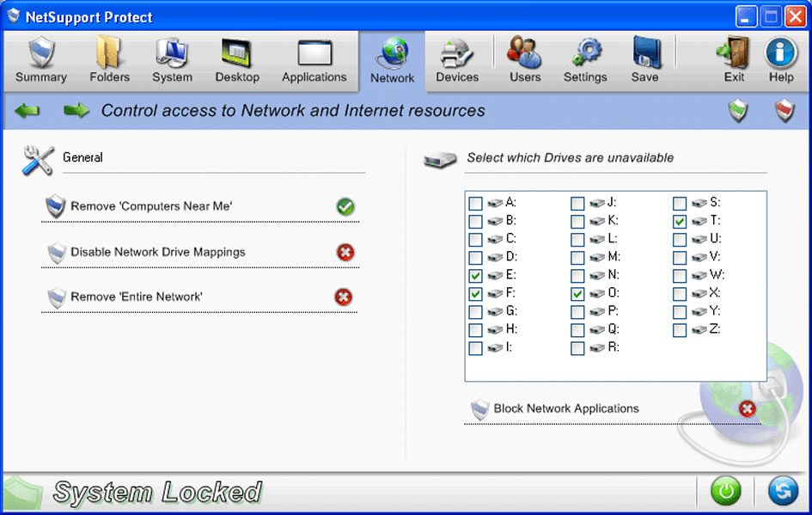Check drive C: checkbox
This screenshot has width=812, height=515.
pos(475,239)
